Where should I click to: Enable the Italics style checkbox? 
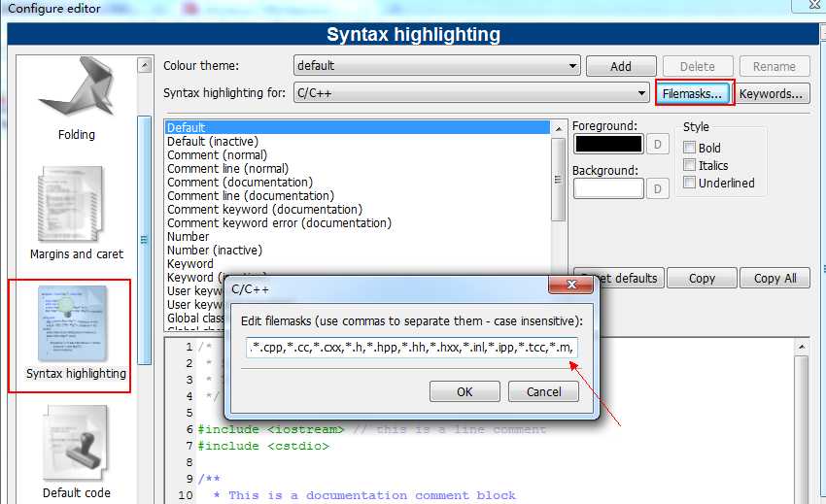pos(689,165)
